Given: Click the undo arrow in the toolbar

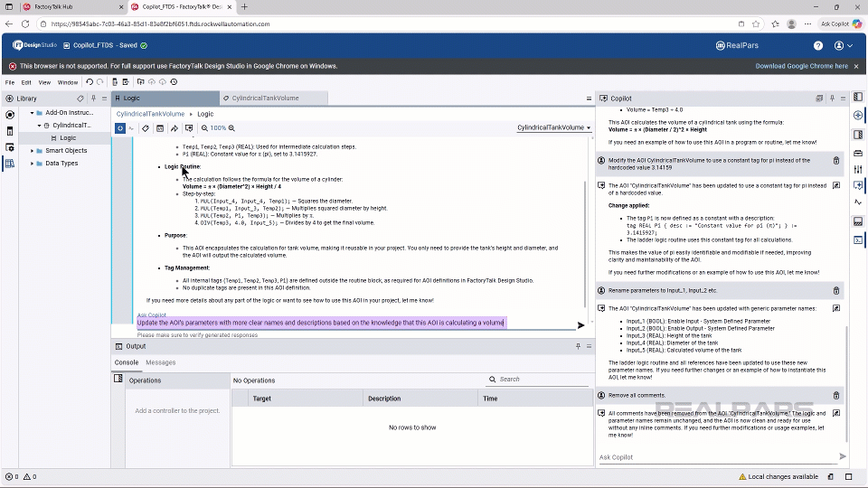Looking at the screenshot, I should click(90, 82).
